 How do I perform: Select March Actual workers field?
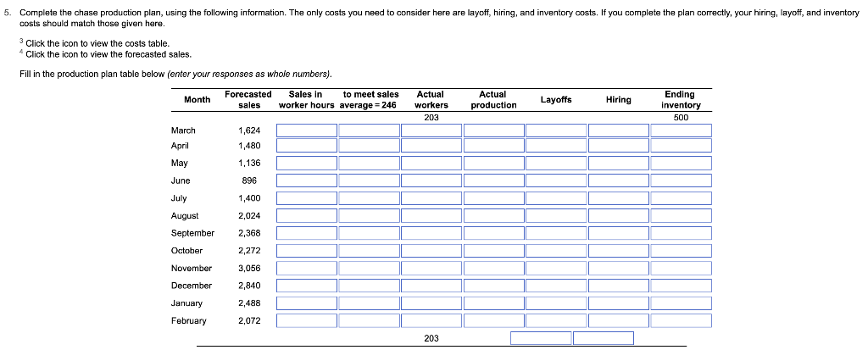[431, 131]
